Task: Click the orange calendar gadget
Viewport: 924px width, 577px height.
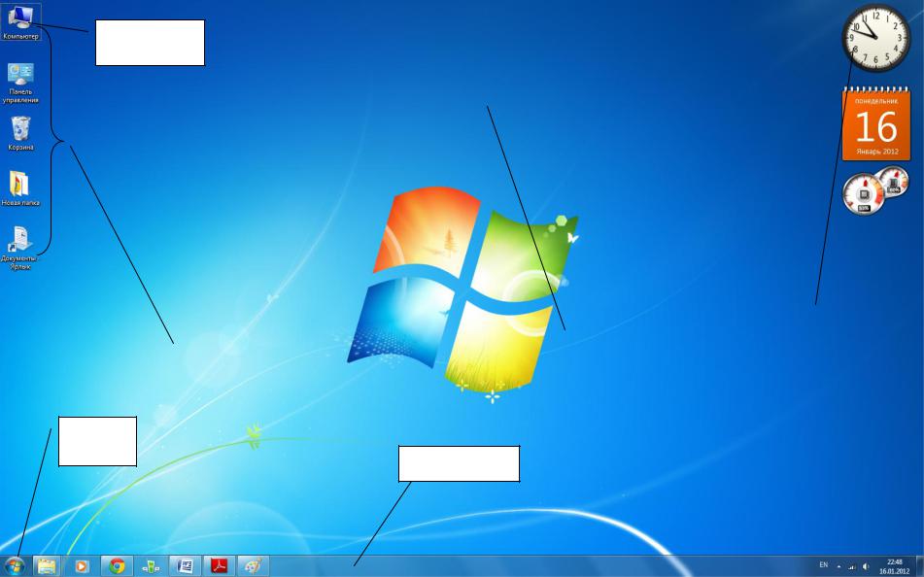Action: 875,125
